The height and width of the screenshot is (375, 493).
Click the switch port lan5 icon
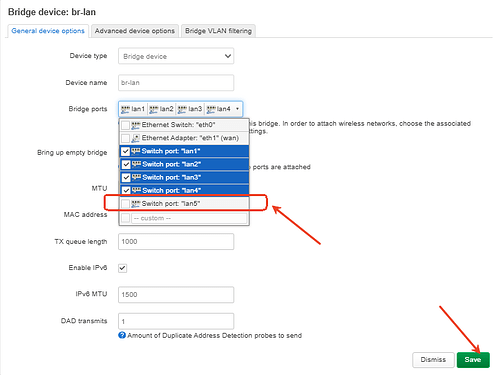(x=136, y=203)
